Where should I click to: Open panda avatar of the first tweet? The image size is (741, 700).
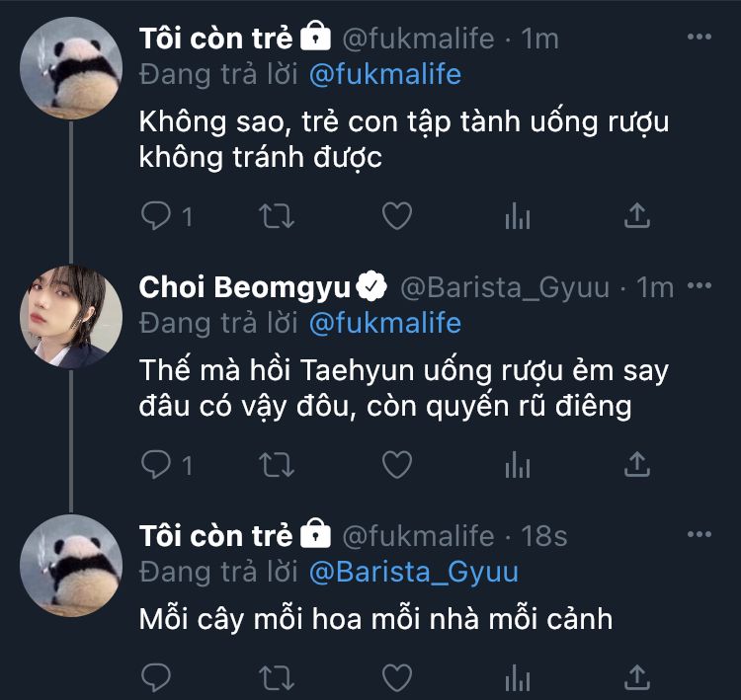pos(70,67)
